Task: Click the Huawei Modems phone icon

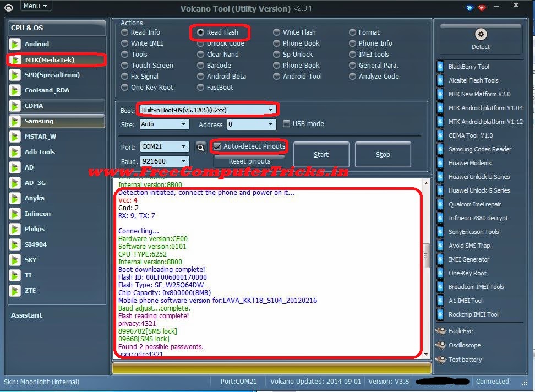Action: [x=440, y=163]
